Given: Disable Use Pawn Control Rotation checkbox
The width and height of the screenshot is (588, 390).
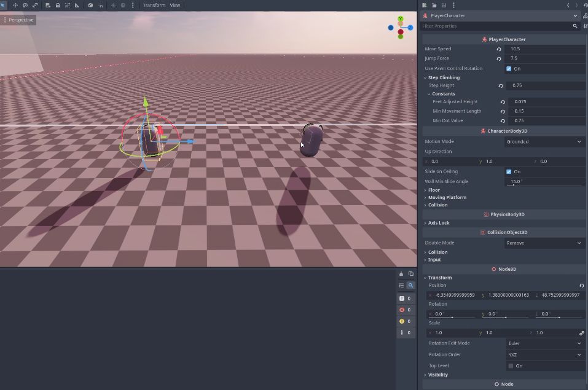Looking at the screenshot, I should coord(509,69).
